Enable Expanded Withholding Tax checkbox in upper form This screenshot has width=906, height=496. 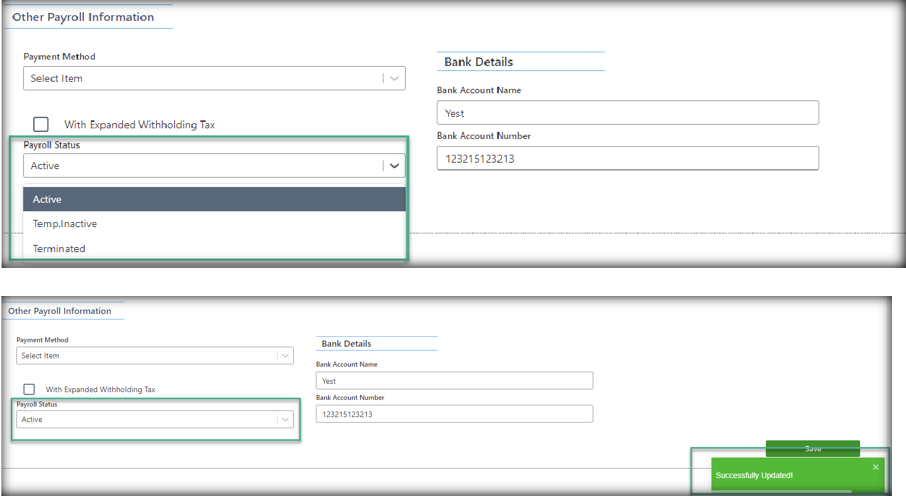point(41,124)
